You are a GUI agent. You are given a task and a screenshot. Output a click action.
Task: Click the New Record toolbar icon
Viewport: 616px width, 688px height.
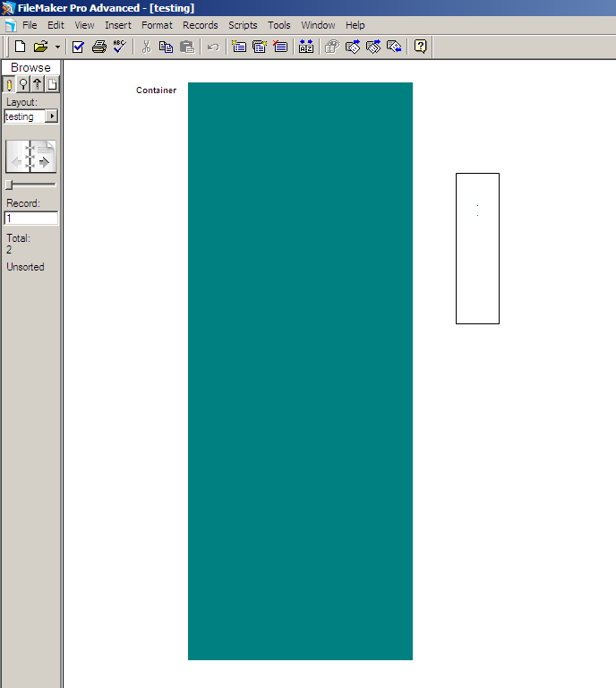click(239, 47)
